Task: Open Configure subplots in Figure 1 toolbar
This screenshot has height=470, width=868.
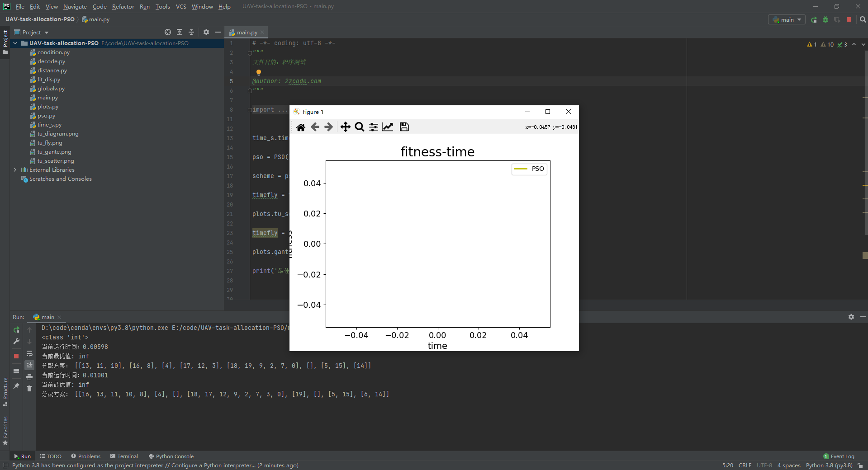Action: pyautogui.click(x=374, y=127)
